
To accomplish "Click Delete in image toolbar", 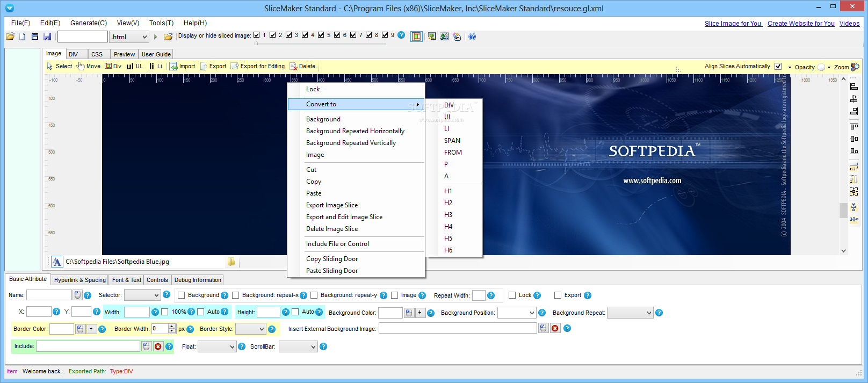I will [302, 66].
